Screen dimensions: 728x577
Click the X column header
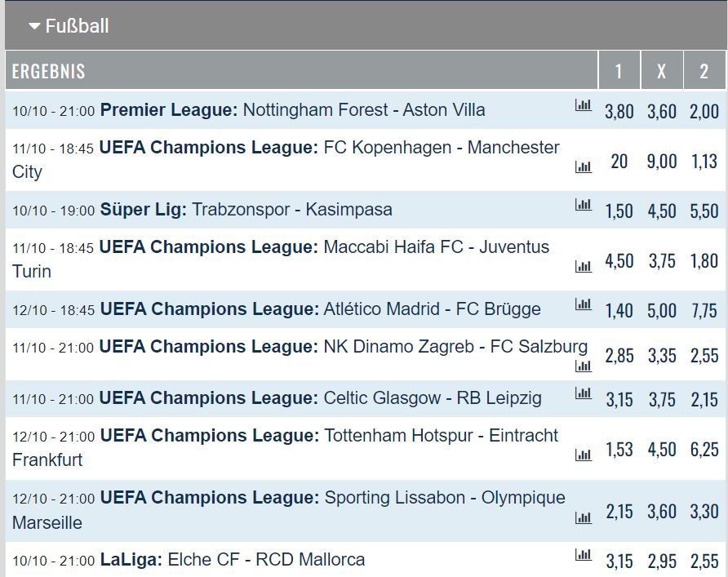point(661,71)
